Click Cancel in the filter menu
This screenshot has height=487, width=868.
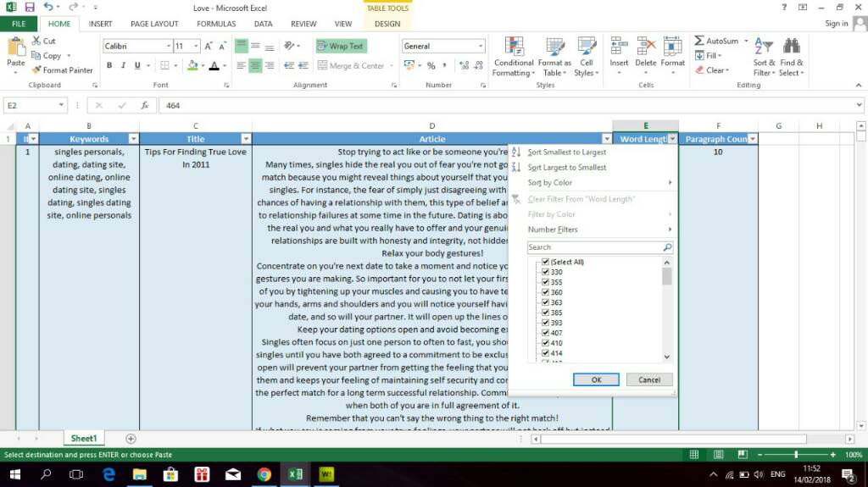[649, 379]
